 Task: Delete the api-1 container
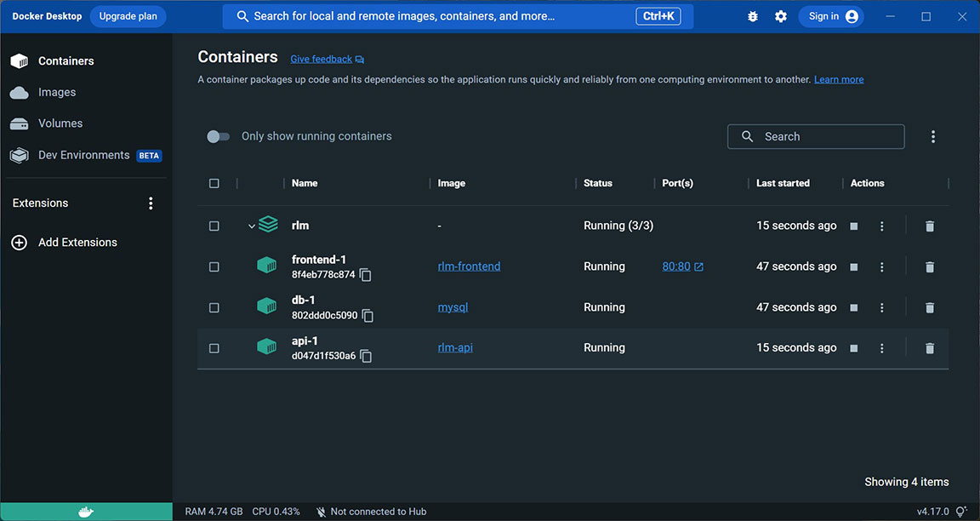coord(929,348)
